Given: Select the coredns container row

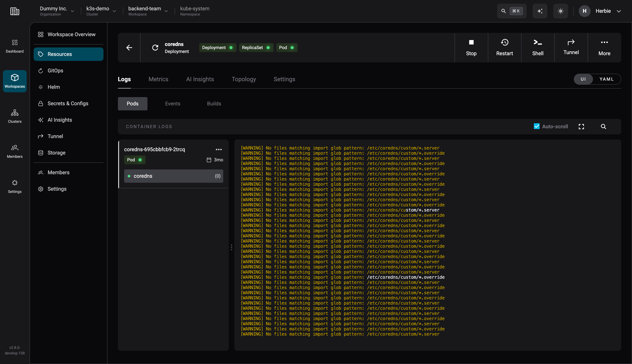Looking at the screenshot, I should (174, 176).
